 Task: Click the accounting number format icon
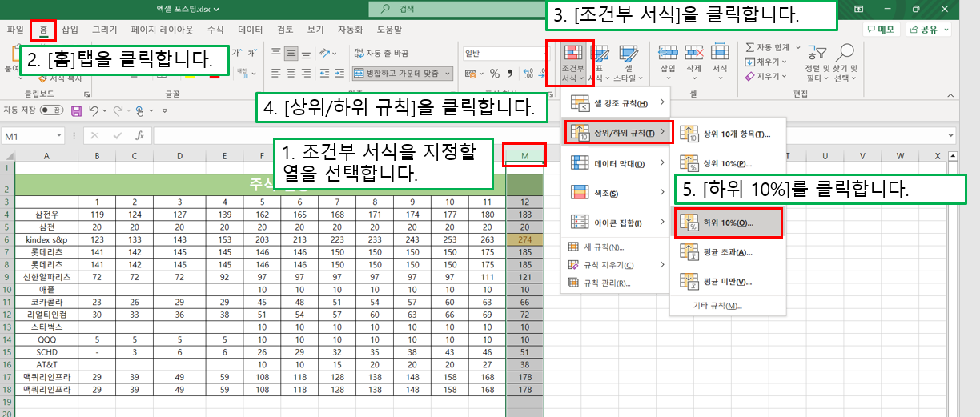coord(472,74)
